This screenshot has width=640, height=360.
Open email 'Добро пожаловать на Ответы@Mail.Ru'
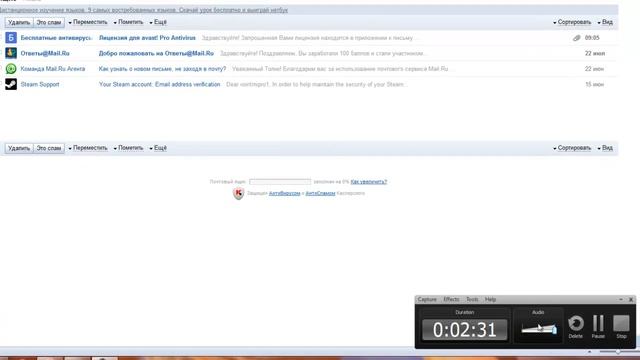tap(156, 53)
